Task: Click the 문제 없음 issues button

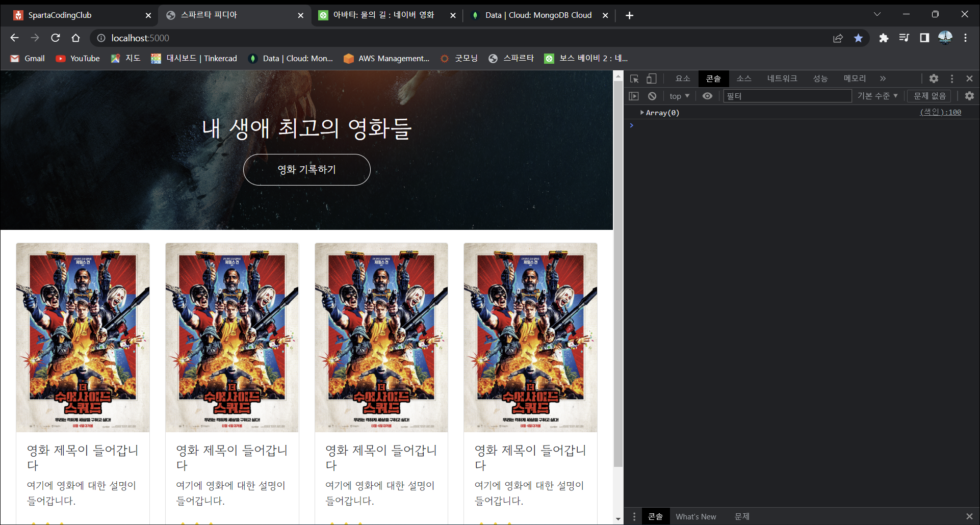Action: tap(930, 96)
